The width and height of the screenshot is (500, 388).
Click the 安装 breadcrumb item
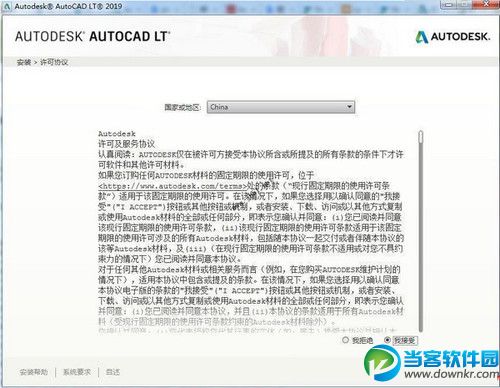(24, 62)
